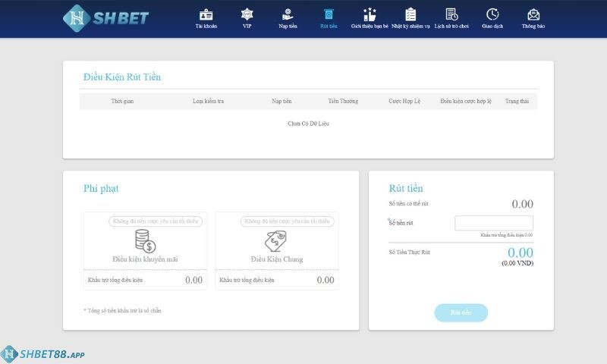The width and height of the screenshot is (607, 364).
Task: Open Lịch sử trò chơi game history
Action: 451,15
